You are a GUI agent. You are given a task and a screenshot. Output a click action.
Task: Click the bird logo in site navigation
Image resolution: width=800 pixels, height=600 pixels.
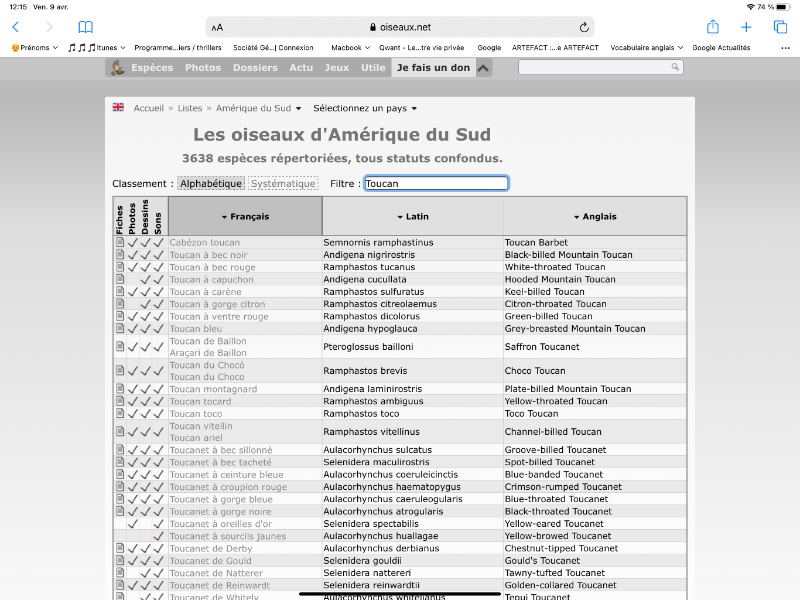(118, 67)
